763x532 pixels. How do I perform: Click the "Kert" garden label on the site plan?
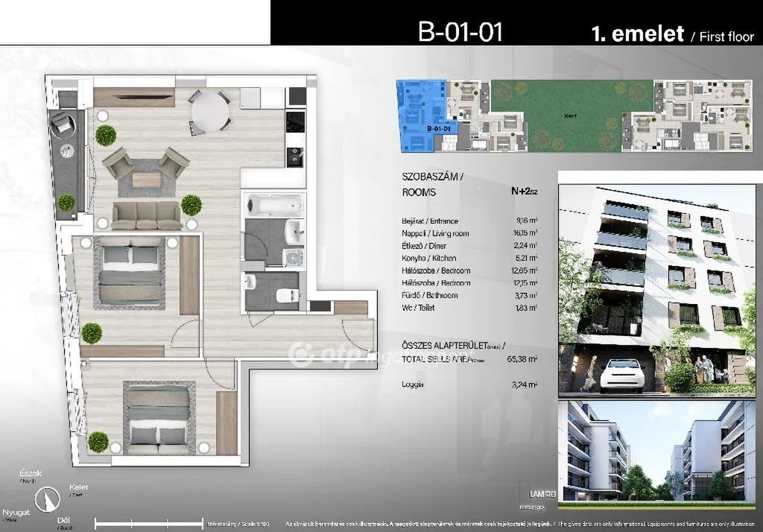pos(570,115)
